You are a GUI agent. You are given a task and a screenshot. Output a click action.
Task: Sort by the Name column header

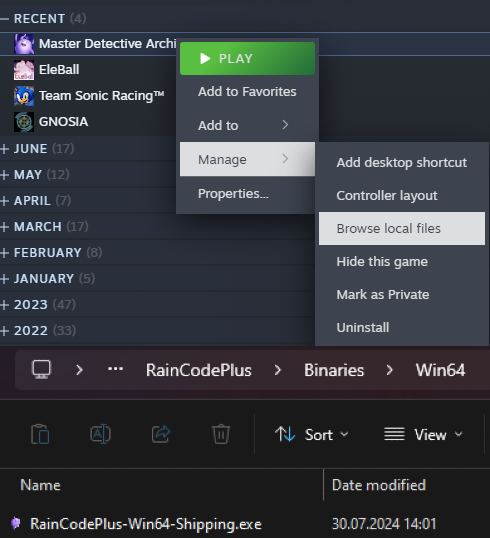(40, 485)
